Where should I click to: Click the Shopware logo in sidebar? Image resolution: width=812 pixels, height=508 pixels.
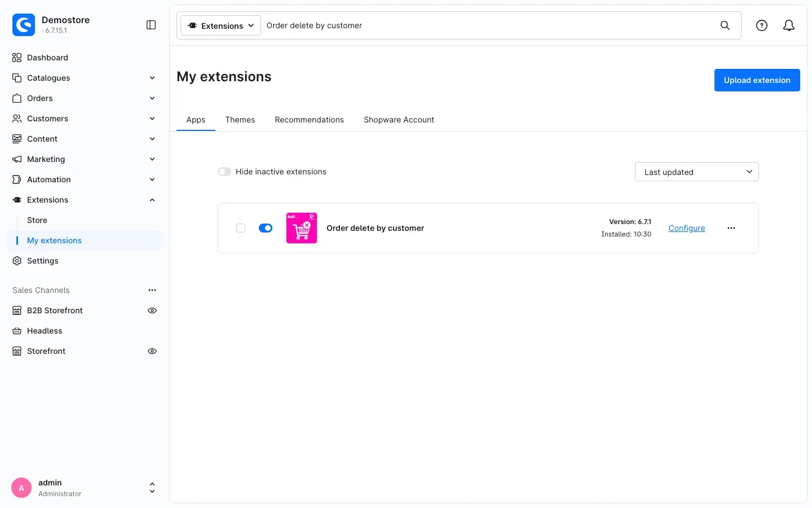point(24,25)
